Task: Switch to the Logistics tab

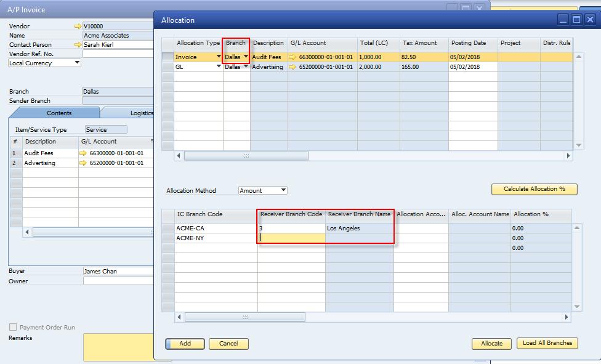Action: point(142,112)
